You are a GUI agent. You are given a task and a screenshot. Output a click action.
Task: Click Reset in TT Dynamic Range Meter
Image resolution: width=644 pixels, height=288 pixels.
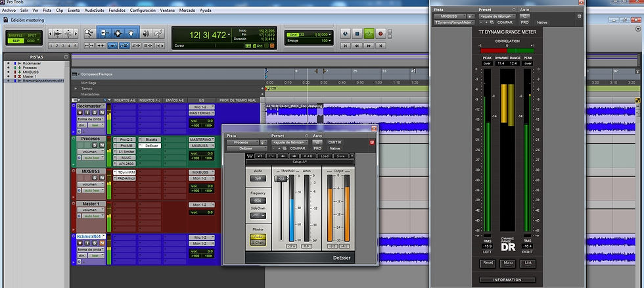coord(488,263)
